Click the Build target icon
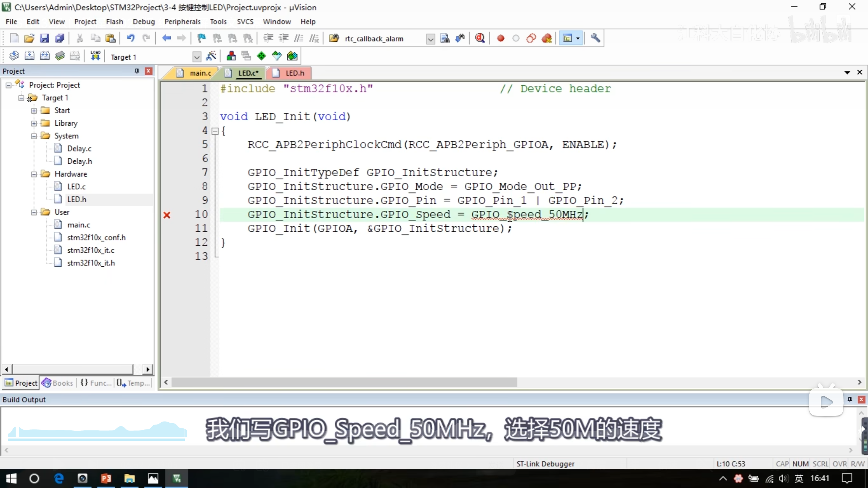Viewport: 868px width, 488px height. pos(29,56)
